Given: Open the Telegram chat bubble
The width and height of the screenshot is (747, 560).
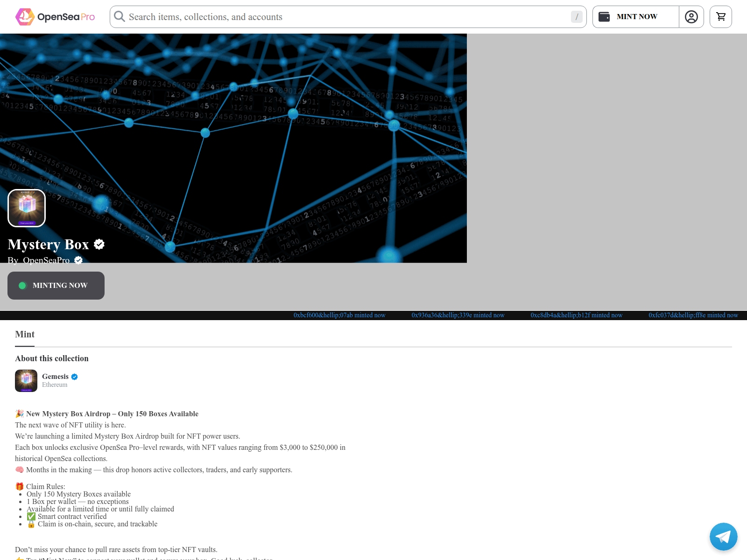Looking at the screenshot, I should (723, 537).
